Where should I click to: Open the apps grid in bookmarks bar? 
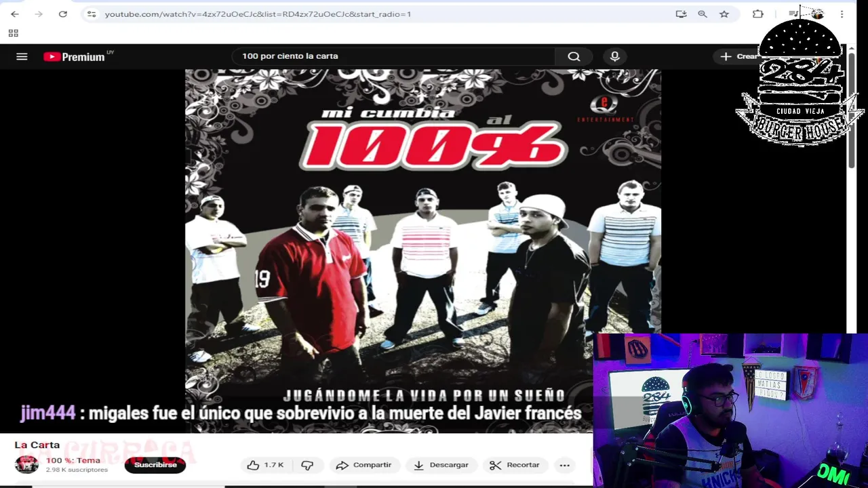pos(13,33)
